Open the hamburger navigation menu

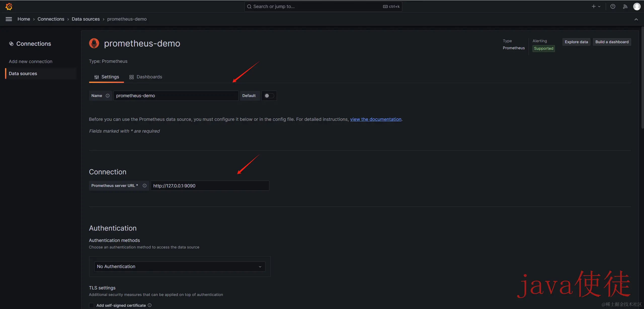(9, 19)
